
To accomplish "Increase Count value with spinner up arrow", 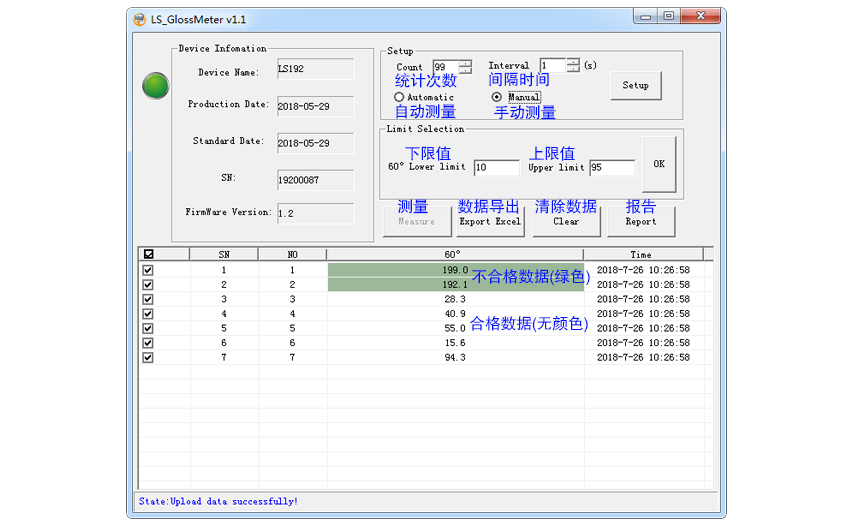I will (x=465, y=62).
